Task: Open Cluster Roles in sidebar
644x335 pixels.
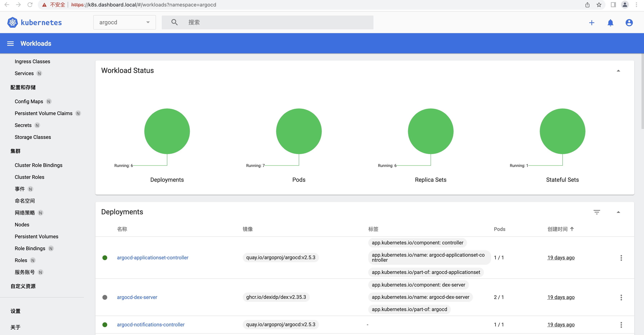Action: click(x=30, y=177)
